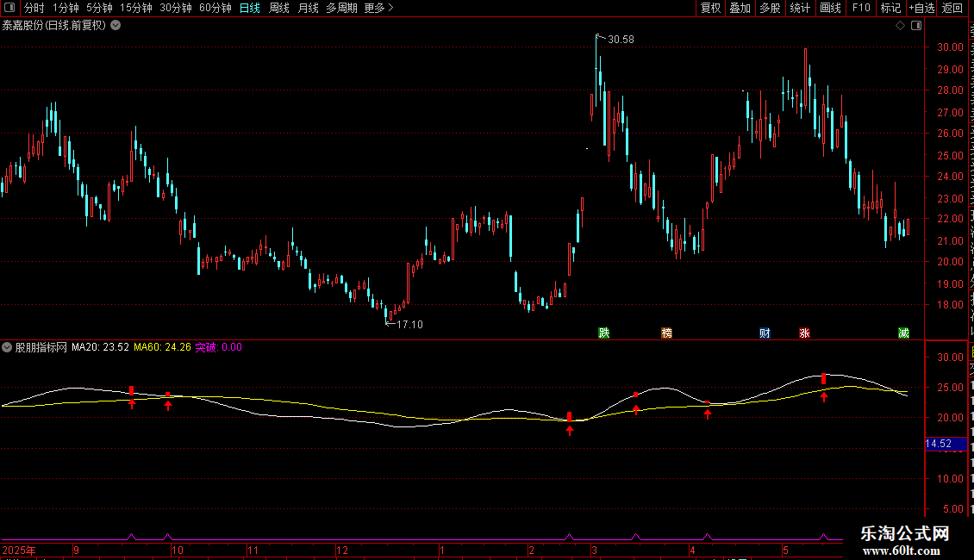Expand the 更多 periods menu
Image resolution: width=974 pixels, height=560 pixels.
coord(378,8)
